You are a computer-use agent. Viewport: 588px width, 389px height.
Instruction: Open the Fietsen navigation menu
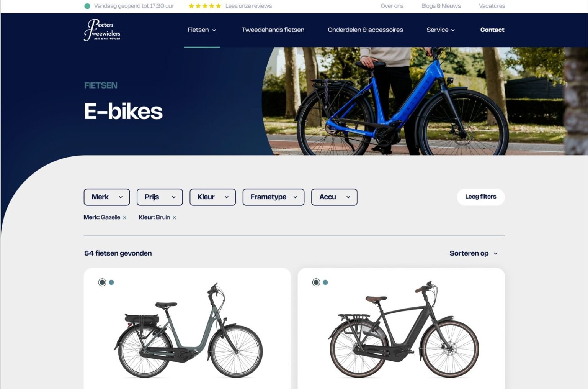tap(202, 30)
